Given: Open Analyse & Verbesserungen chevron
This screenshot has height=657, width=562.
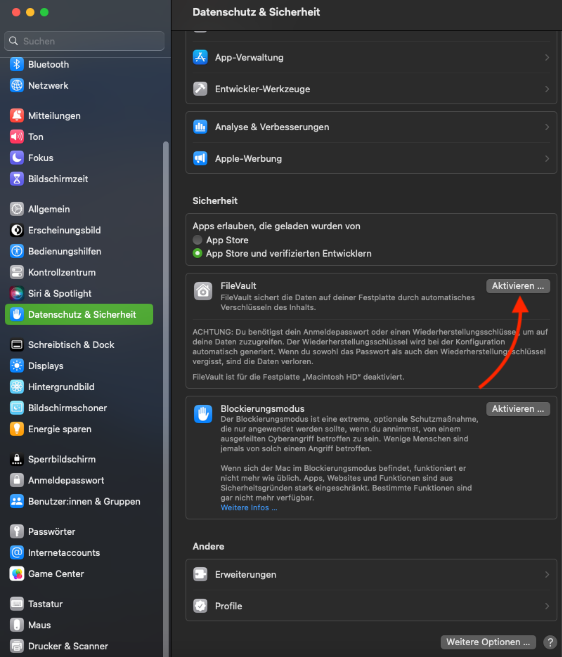Looking at the screenshot, I should click(547, 127).
